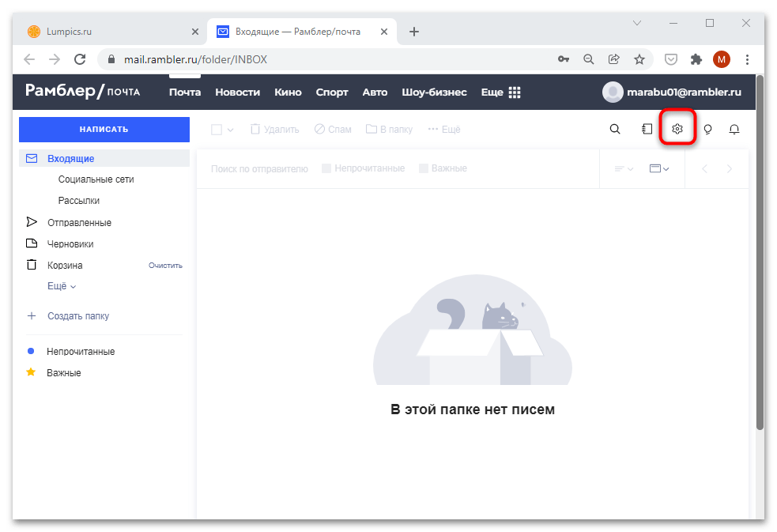Click the mail search magnifier icon
777x532 pixels.
615,129
